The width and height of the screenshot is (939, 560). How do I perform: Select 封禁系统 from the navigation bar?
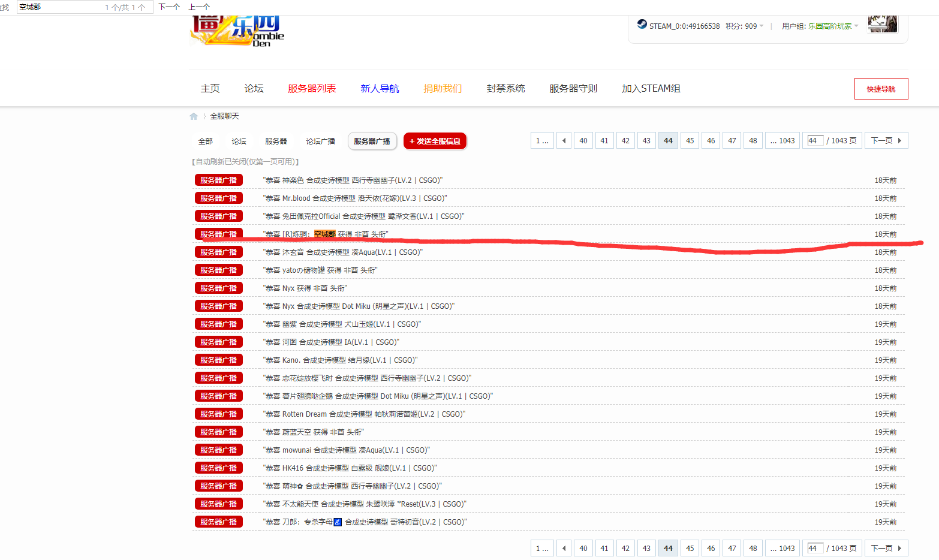(505, 88)
